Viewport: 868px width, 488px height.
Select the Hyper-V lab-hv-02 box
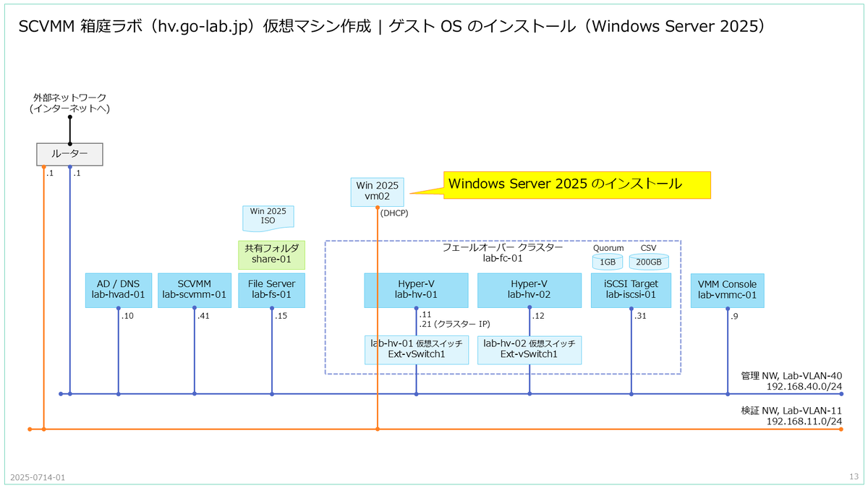[529, 290]
